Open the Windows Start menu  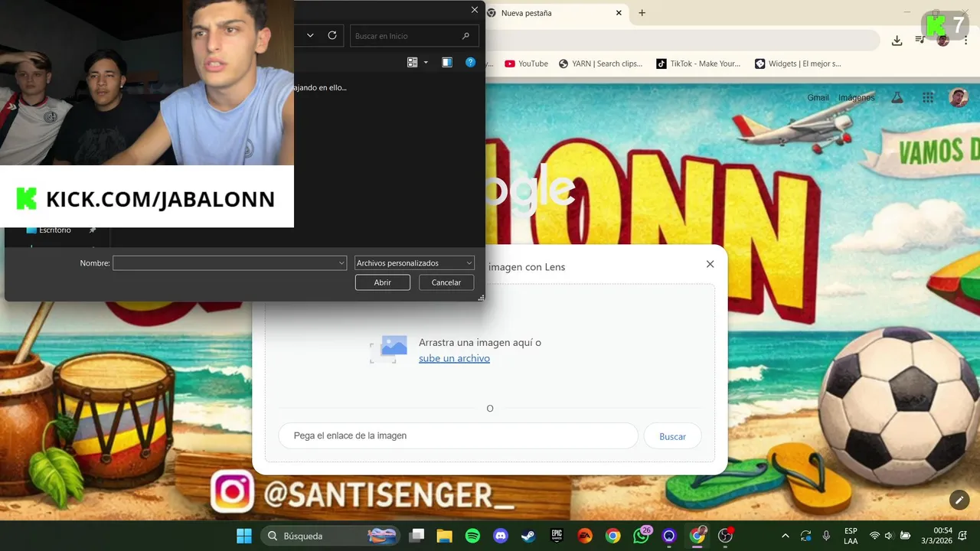[244, 536]
